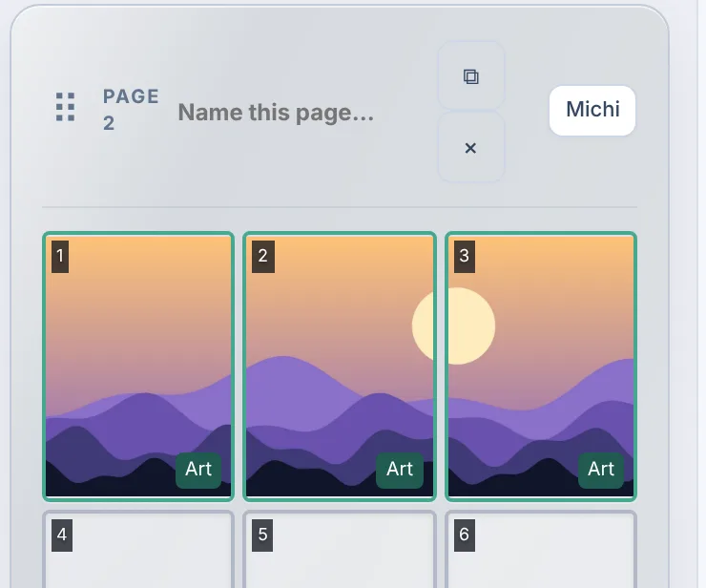This screenshot has width=706, height=588.
Task: Grab the page drag handle grip icon
Action: click(x=65, y=107)
